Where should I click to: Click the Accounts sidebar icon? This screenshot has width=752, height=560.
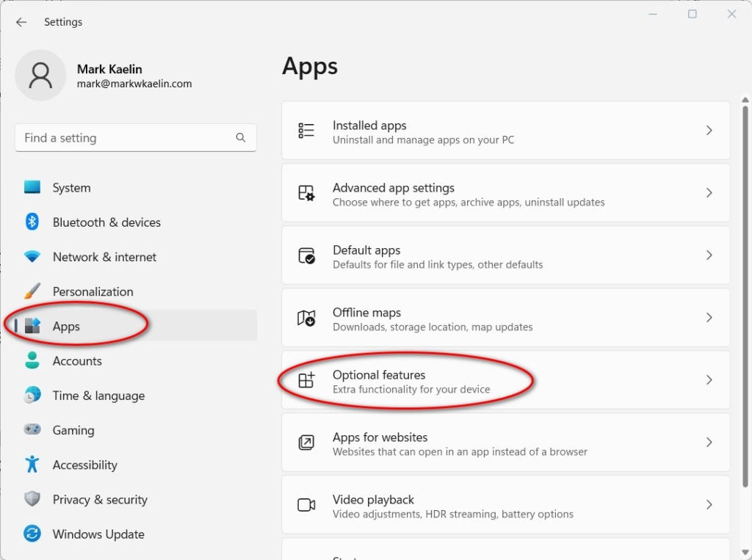tap(32, 360)
